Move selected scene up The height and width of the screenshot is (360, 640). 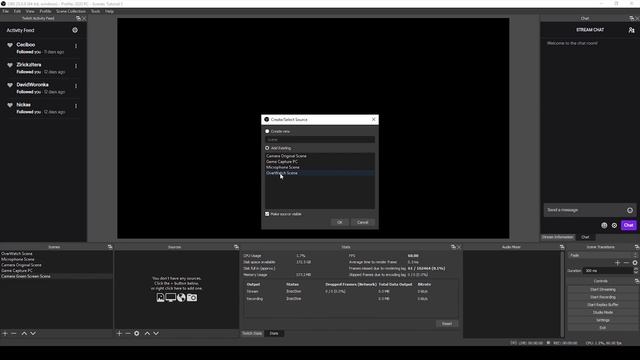pyautogui.click(x=24, y=333)
